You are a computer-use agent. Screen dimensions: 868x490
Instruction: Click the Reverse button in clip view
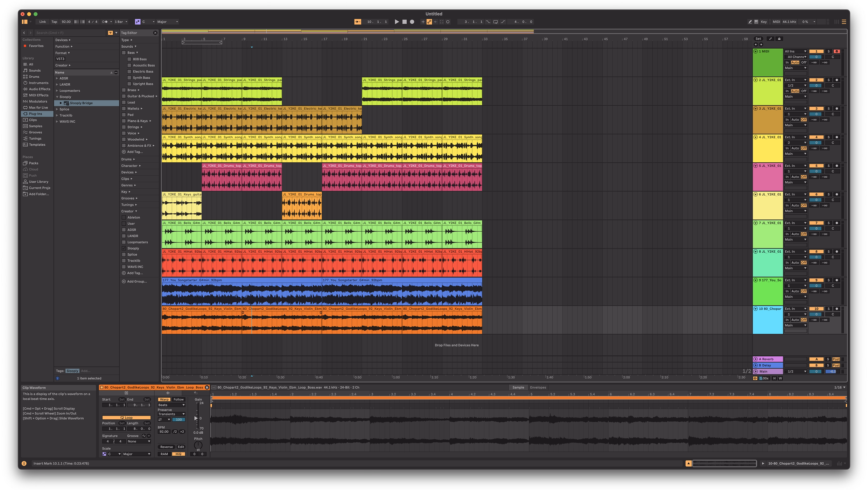pyautogui.click(x=166, y=447)
